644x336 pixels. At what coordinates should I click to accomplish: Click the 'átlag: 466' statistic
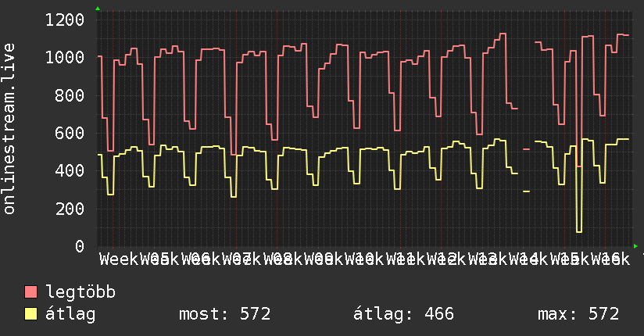404,314
